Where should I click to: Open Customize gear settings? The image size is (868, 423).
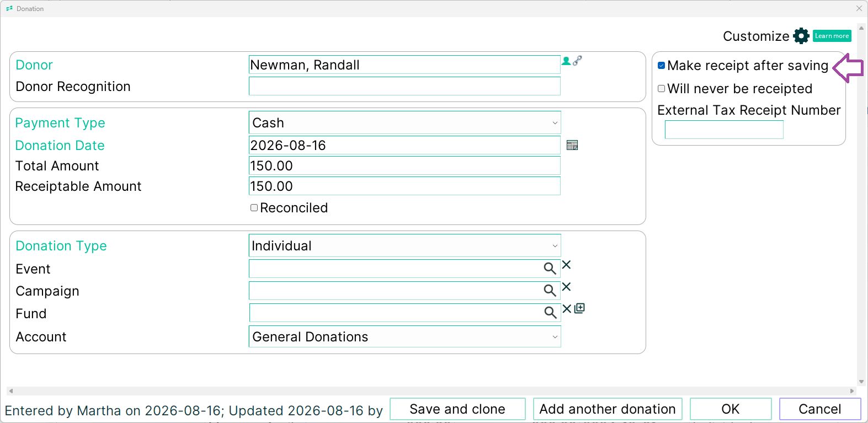(801, 36)
